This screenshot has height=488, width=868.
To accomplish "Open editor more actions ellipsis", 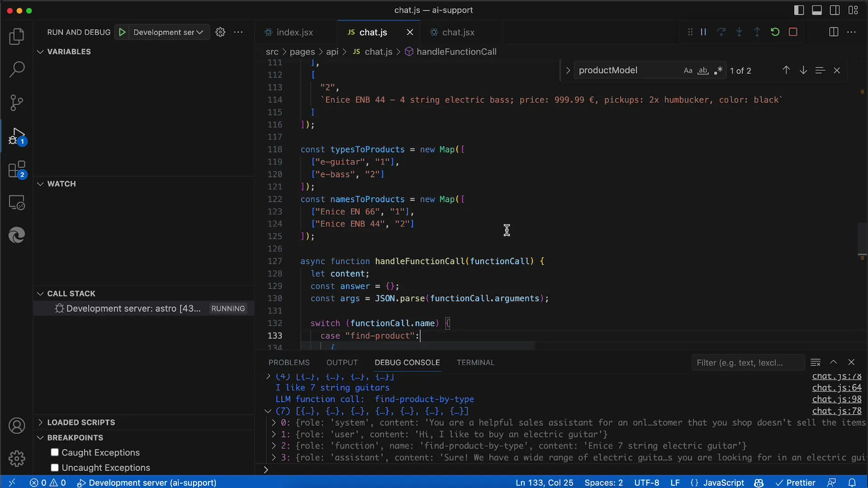I will 851,32.
